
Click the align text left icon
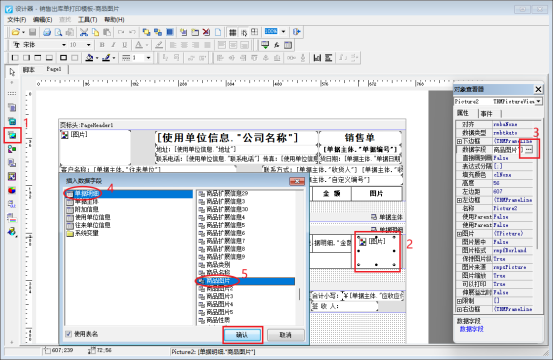pos(173,45)
